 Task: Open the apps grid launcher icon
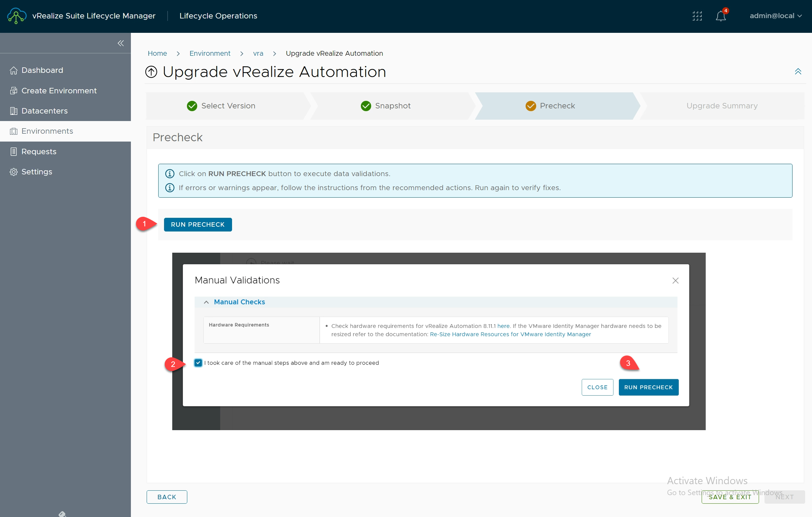(697, 16)
